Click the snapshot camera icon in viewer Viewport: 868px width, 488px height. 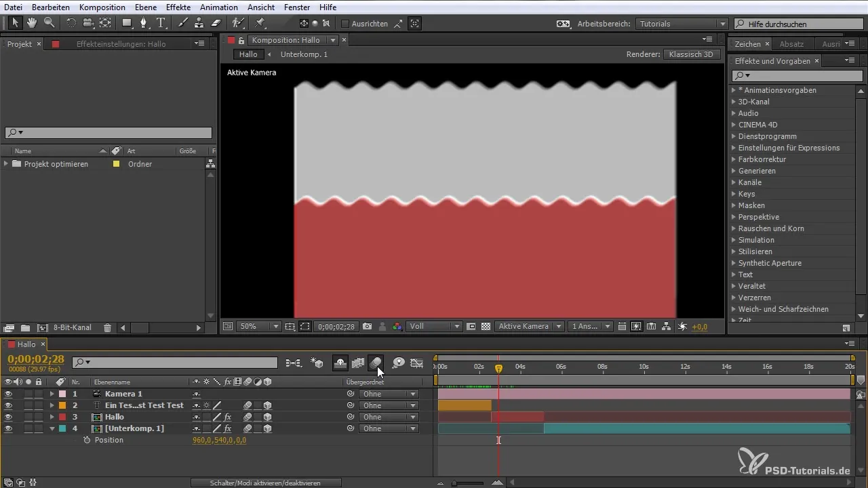pos(367,326)
